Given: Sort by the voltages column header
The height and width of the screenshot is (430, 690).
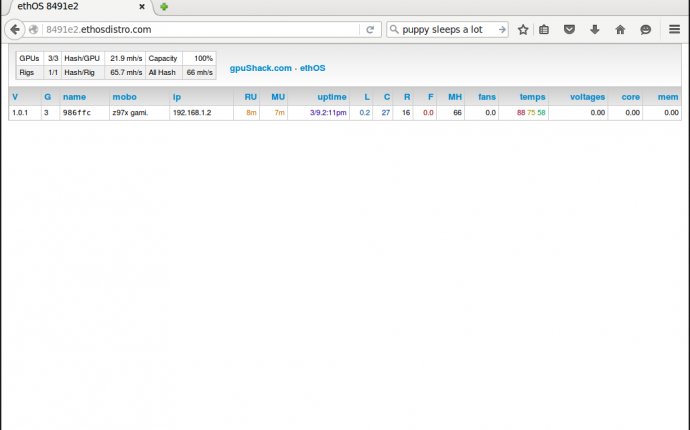Looking at the screenshot, I should click(587, 97).
